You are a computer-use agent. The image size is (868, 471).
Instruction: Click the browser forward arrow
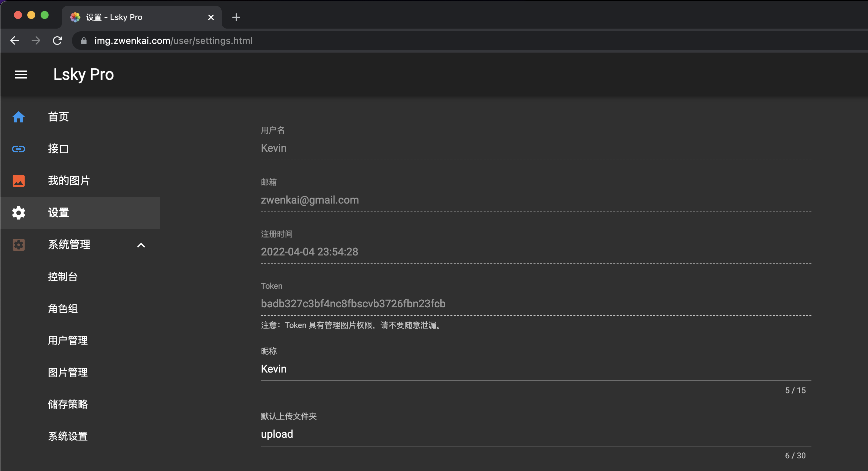[x=36, y=41]
